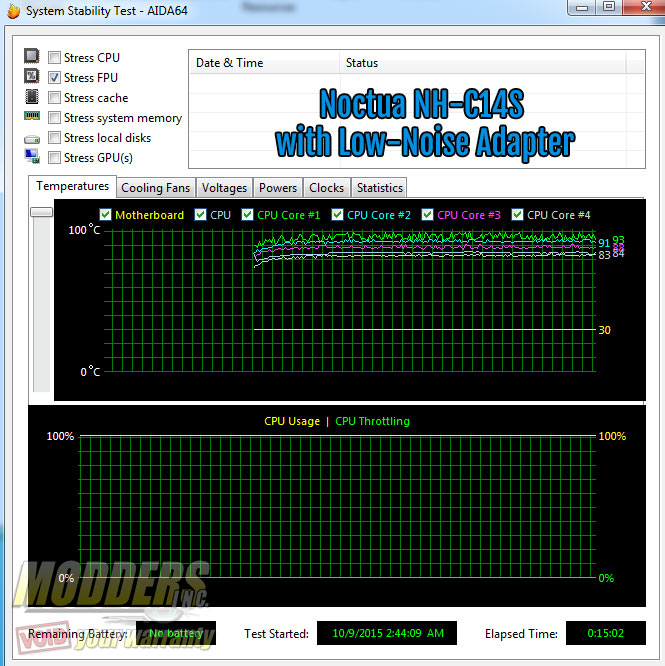The height and width of the screenshot is (666, 665).
Task: Minimize the System Stability Test window
Action: click(x=582, y=7)
